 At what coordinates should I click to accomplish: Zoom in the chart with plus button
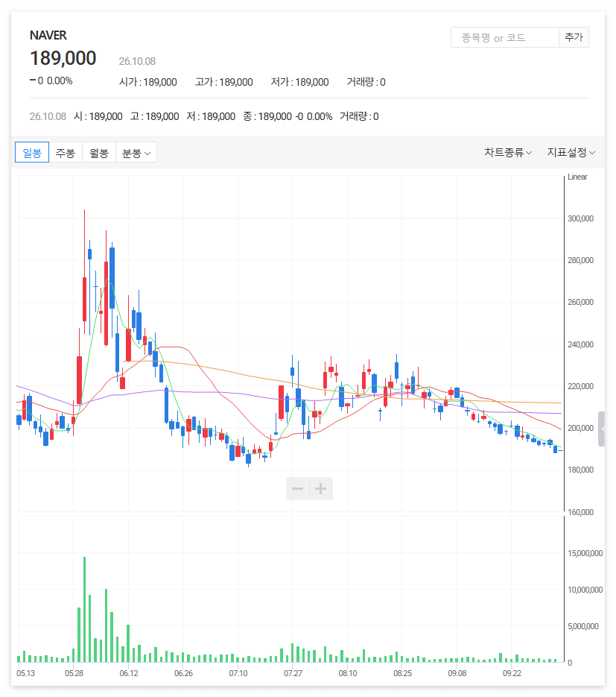(x=320, y=489)
